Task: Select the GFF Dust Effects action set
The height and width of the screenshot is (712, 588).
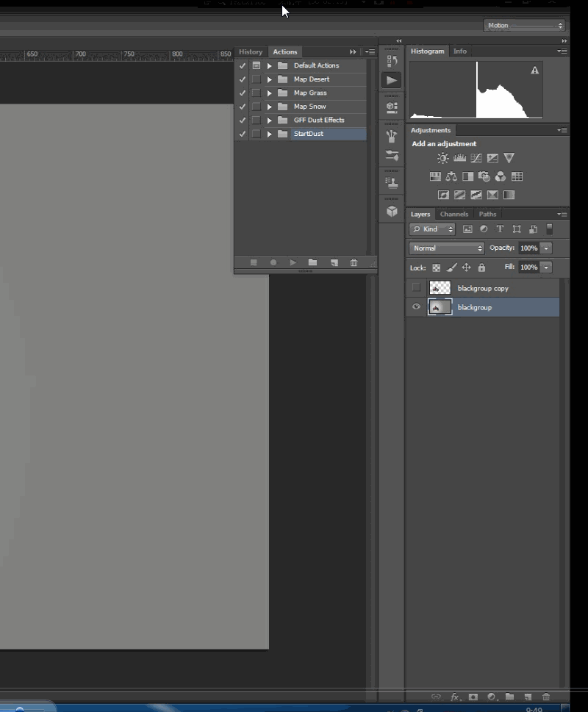Action: click(319, 121)
